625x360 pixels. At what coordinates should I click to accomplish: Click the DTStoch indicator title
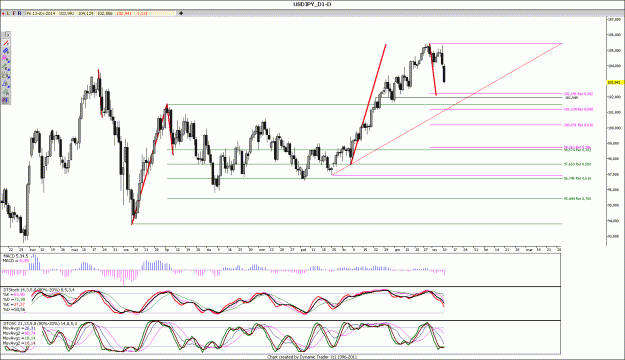pyautogui.click(x=40, y=290)
